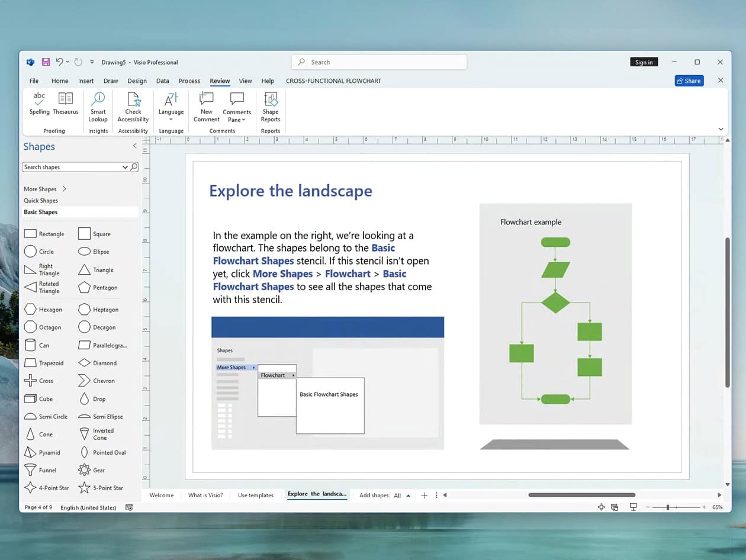Open the Insert ribbon tab

(86, 81)
